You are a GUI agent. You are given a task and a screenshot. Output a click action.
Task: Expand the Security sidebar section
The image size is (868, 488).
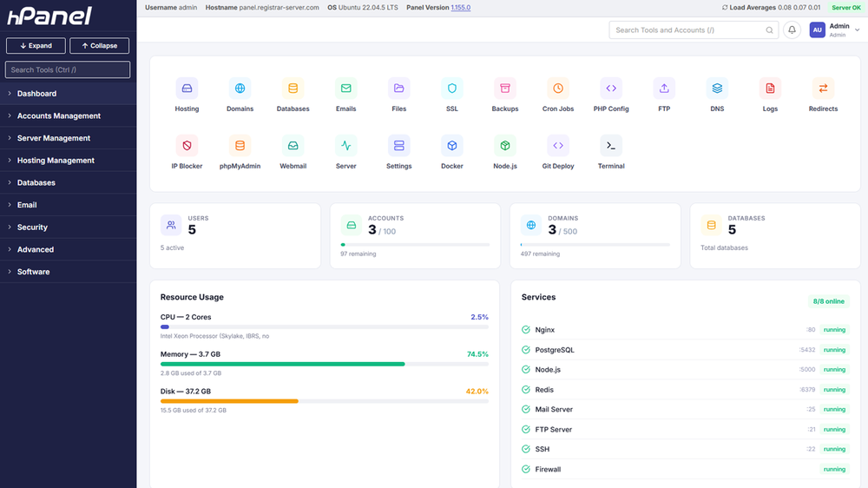(x=68, y=228)
